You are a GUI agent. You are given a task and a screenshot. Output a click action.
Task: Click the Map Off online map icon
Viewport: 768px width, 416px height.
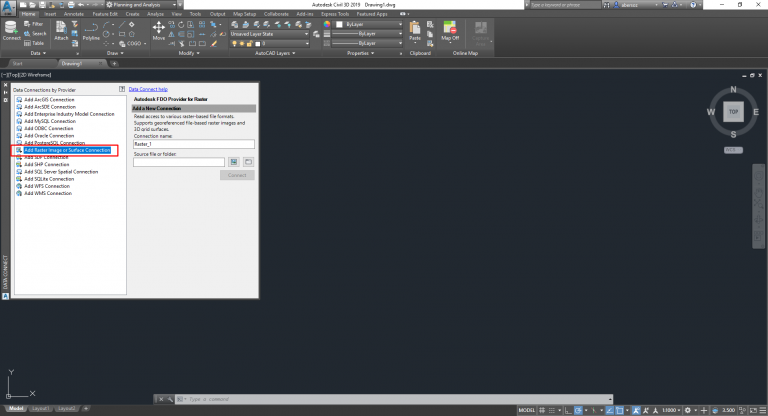450,31
